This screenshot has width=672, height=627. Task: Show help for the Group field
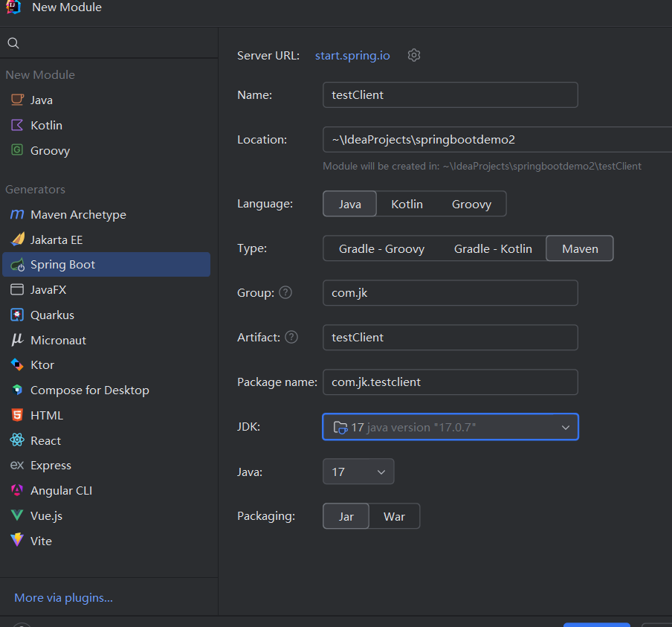[x=285, y=292]
